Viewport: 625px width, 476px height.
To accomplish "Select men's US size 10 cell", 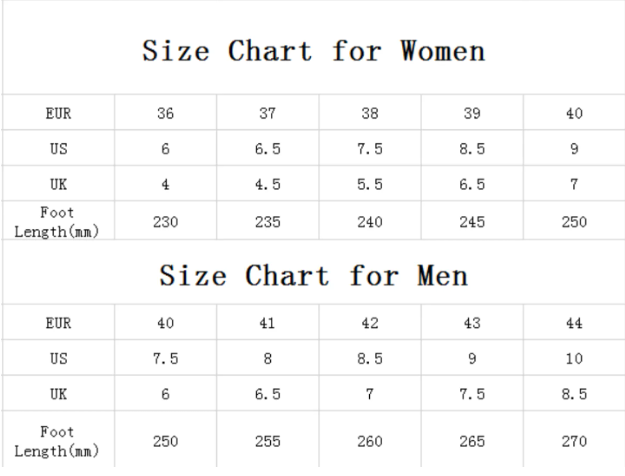I will point(574,358).
